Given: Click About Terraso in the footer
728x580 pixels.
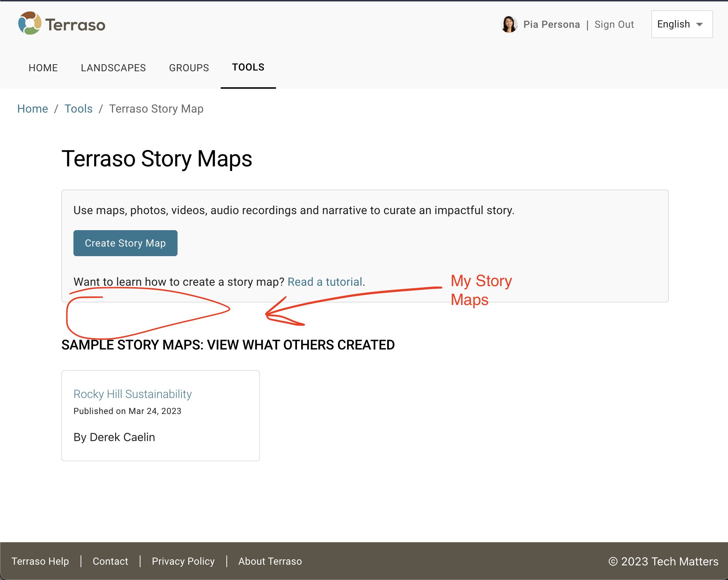Looking at the screenshot, I should tap(270, 561).
